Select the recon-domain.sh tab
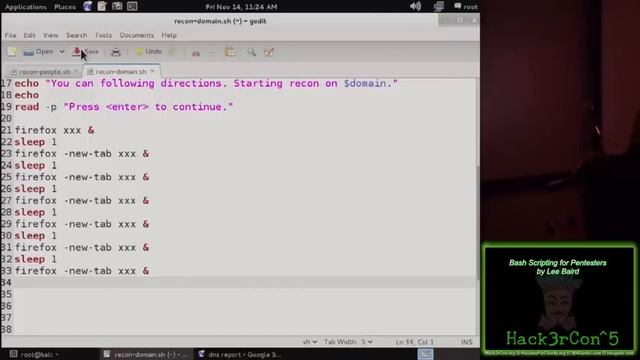640x360 pixels. tap(121, 72)
